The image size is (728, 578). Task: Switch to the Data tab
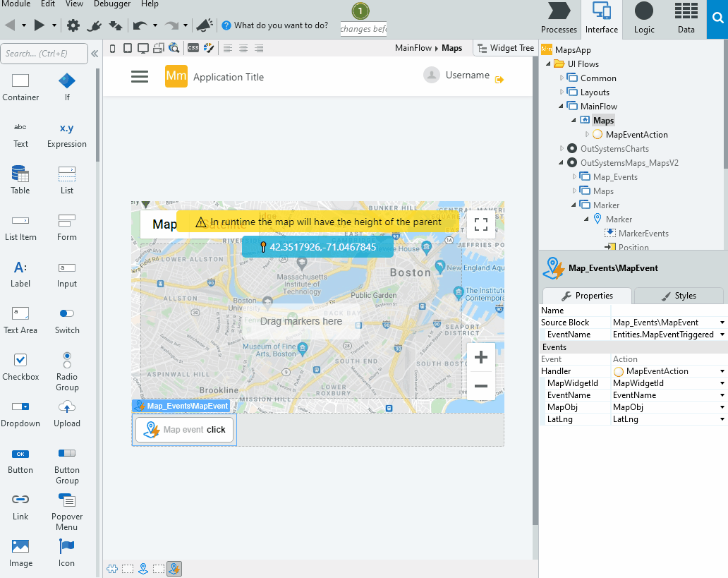coord(686,18)
